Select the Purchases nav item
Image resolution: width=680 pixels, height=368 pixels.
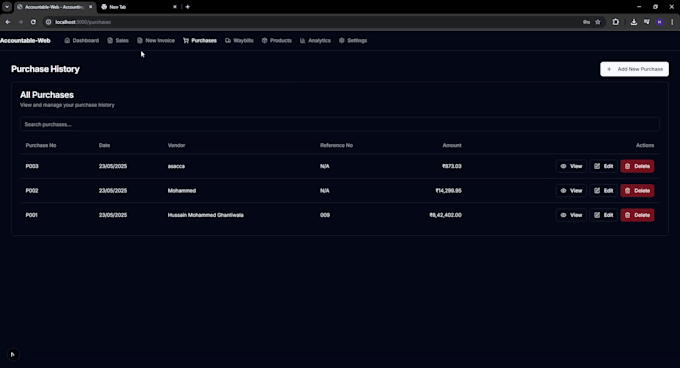(200, 40)
